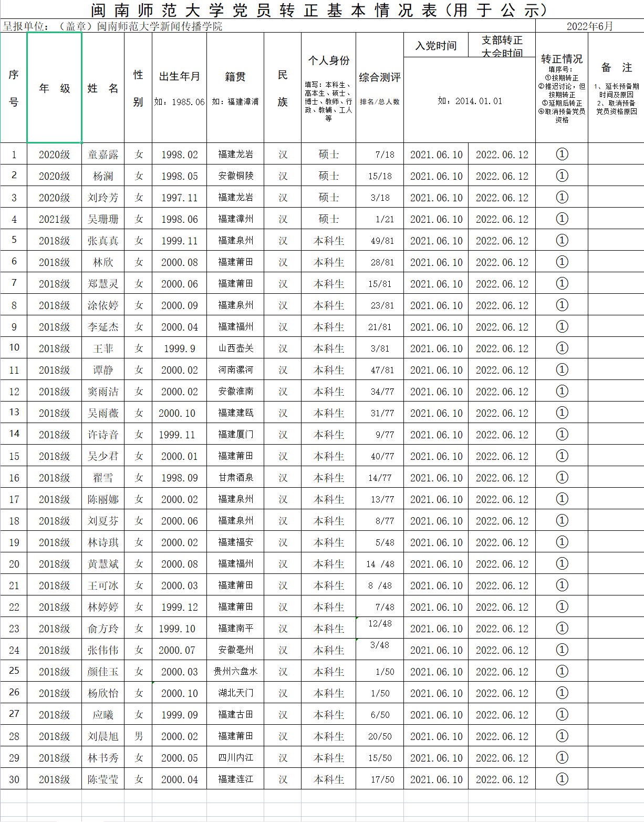Select the gender cell showing 男
This screenshot has height=822, width=644.
tap(138, 736)
